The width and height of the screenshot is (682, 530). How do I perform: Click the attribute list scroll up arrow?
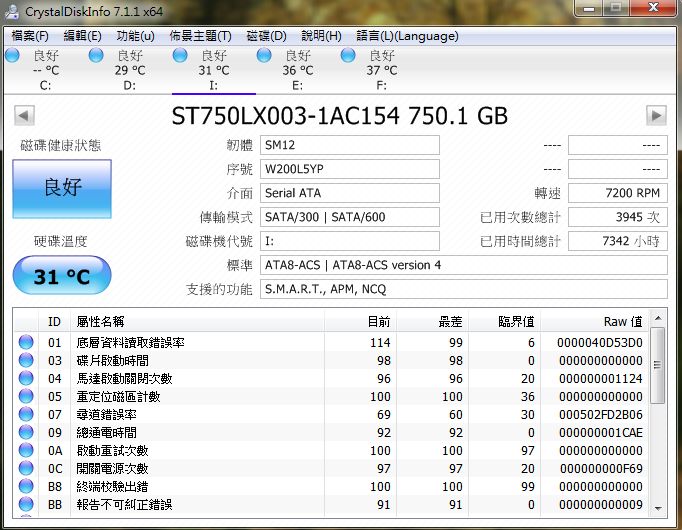[658, 318]
